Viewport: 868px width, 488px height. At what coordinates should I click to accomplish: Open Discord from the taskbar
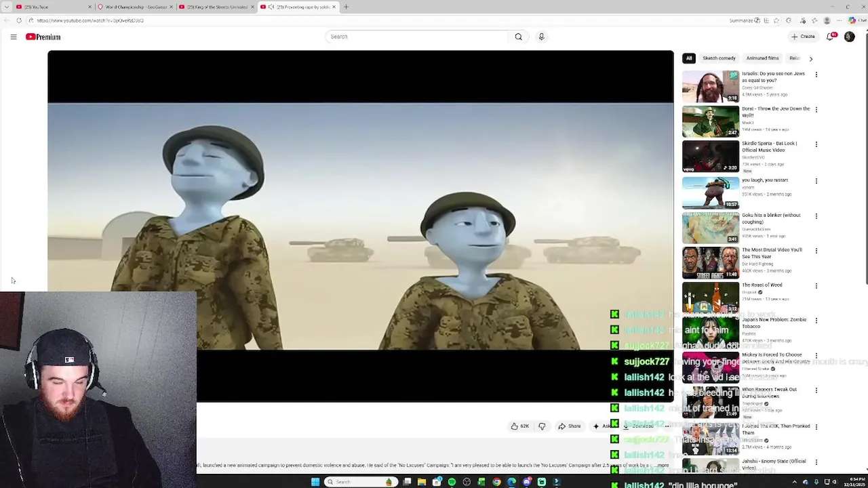tap(526, 482)
